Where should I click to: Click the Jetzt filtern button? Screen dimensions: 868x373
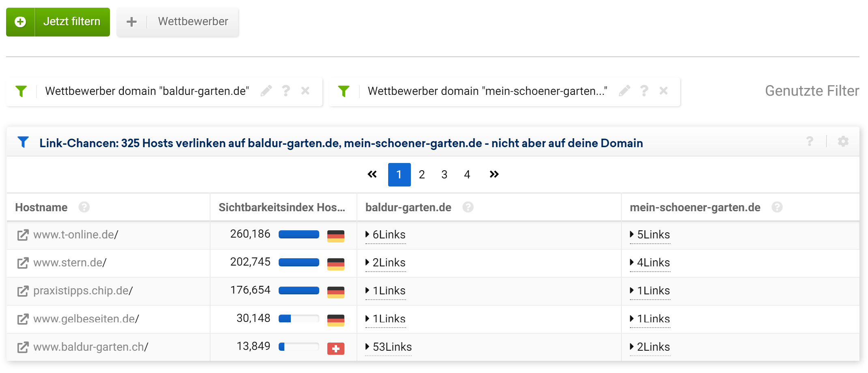[58, 22]
